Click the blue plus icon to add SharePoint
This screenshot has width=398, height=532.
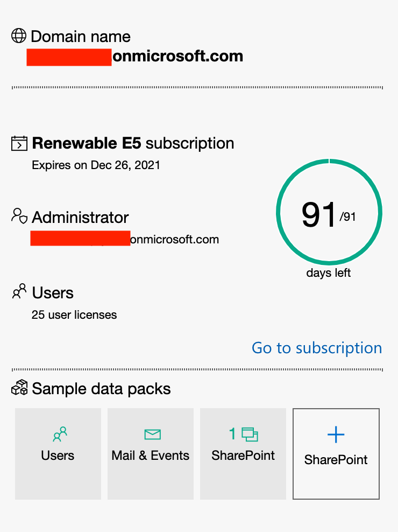coord(336,435)
